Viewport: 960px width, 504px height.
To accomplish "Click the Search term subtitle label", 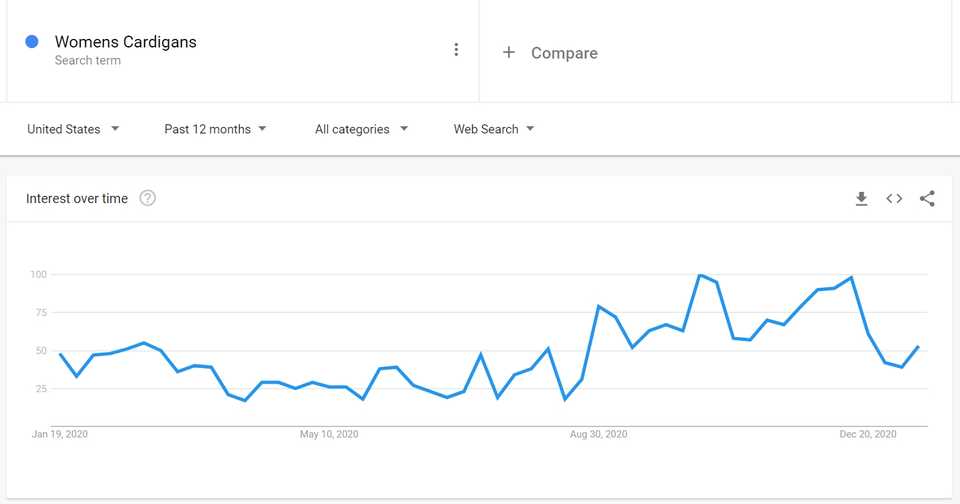I will (x=88, y=61).
